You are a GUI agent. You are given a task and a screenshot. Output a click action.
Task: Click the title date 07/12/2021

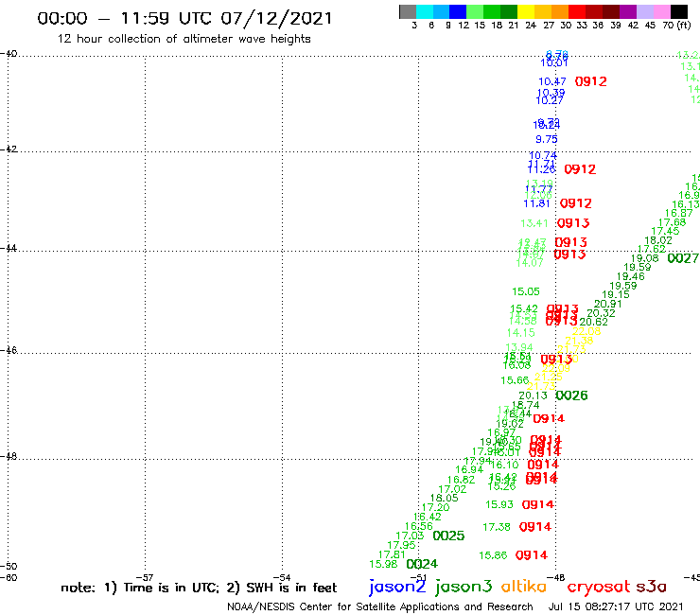(277, 19)
